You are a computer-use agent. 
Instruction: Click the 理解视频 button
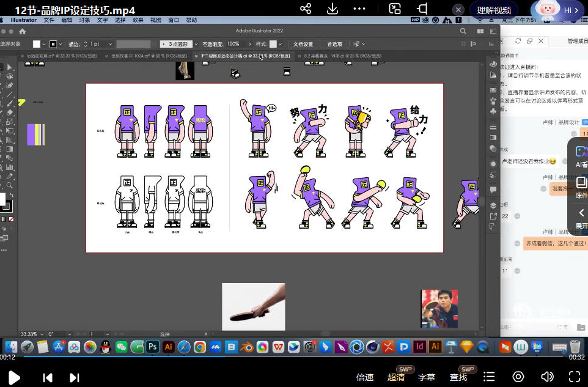[x=494, y=10]
